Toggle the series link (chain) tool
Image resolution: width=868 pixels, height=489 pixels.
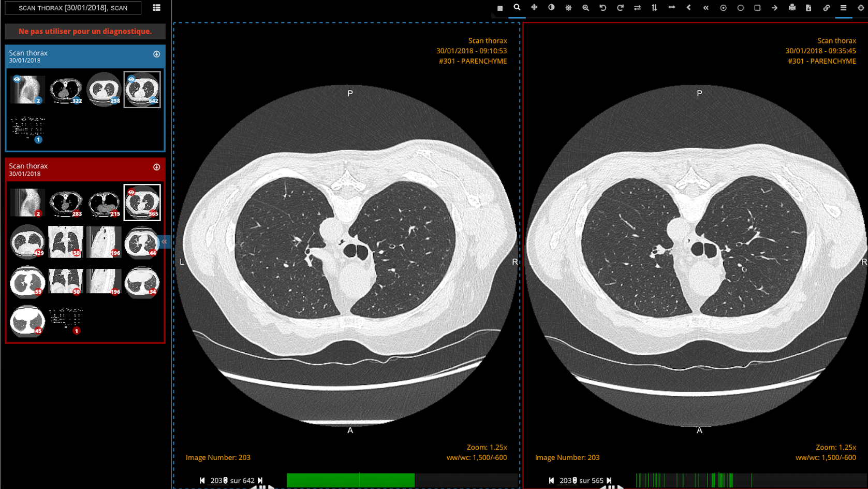point(826,8)
